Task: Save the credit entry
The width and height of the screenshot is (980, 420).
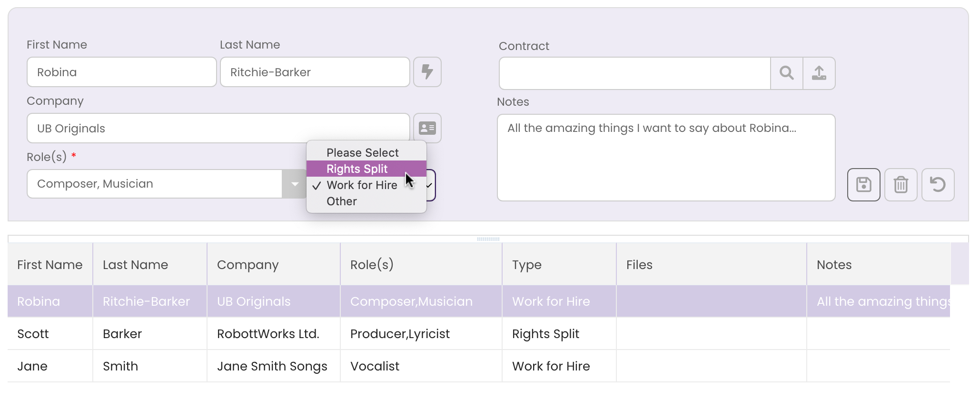Action: coord(863,184)
